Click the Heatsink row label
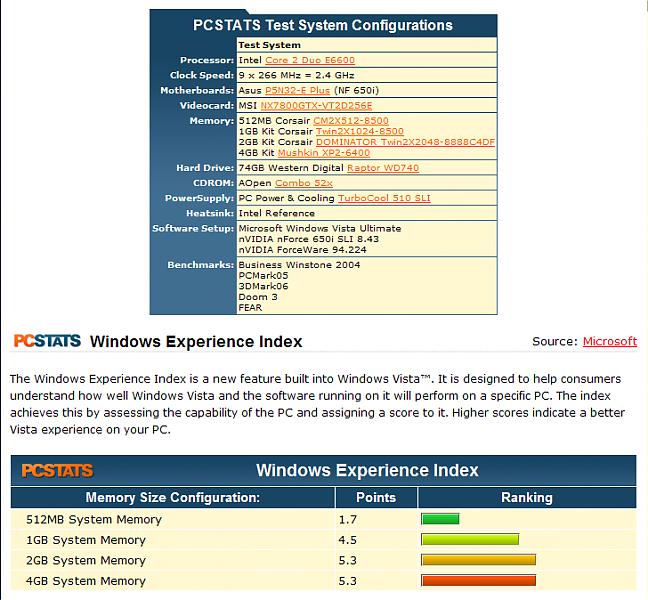Image resolution: width=648 pixels, height=600 pixels. tap(210, 214)
